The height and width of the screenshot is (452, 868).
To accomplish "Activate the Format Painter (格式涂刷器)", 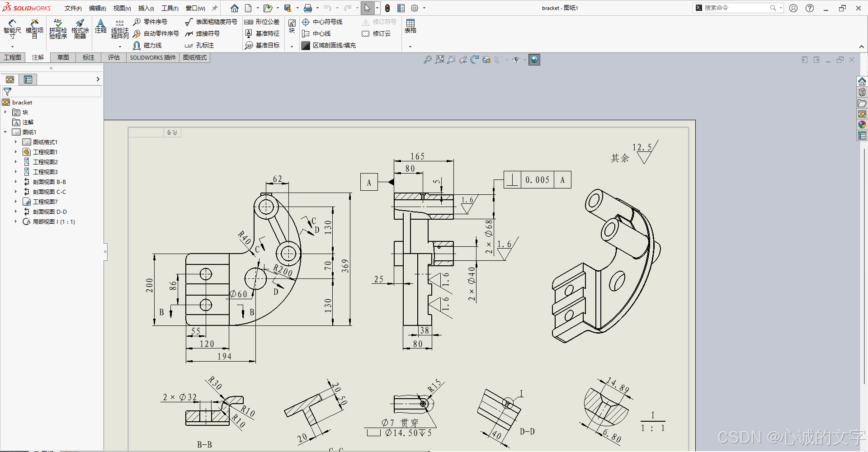I will (80, 28).
